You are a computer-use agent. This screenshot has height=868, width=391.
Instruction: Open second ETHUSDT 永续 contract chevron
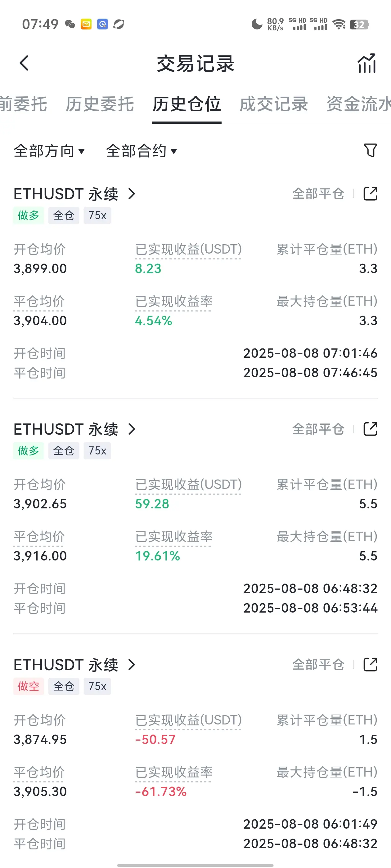pos(132,429)
